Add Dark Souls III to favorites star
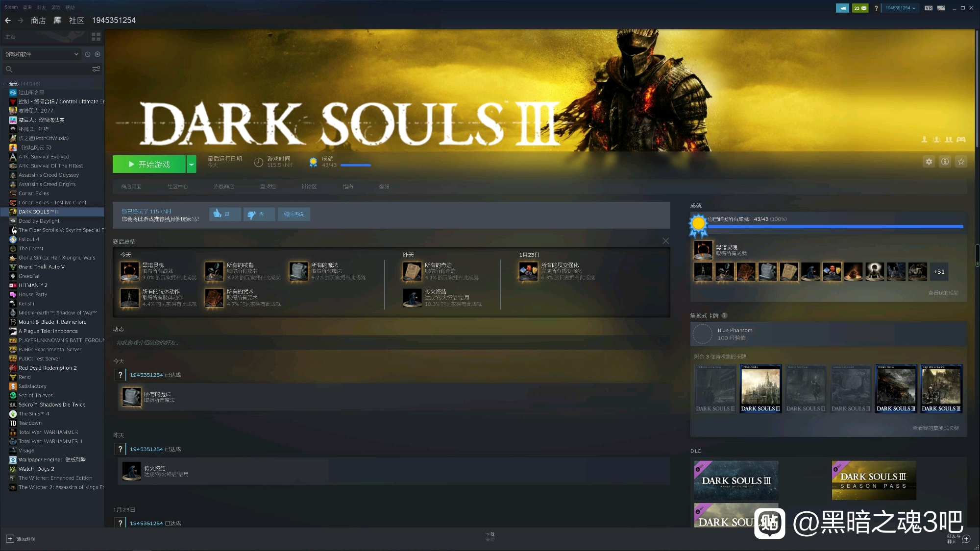Screen dimensions: 980x551 coord(961,162)
